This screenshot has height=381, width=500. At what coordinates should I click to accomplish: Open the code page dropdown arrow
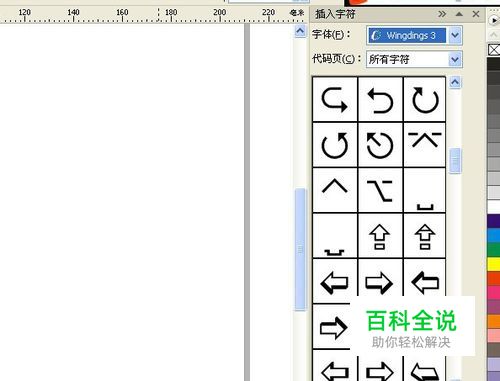pos(455,60)
